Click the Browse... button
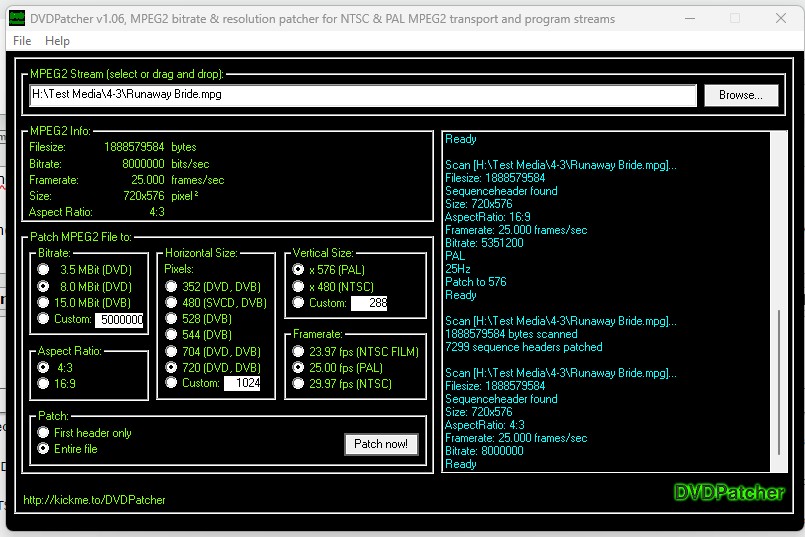Viewport: 805px width, 537px height. coord(740,95)
